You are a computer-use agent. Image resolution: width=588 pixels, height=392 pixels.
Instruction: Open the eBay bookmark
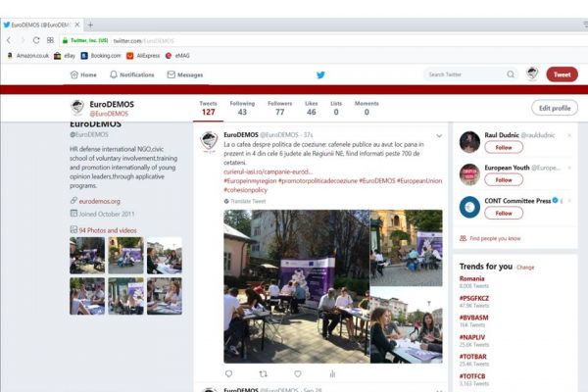pyautogui.click(x=65, y=56)
